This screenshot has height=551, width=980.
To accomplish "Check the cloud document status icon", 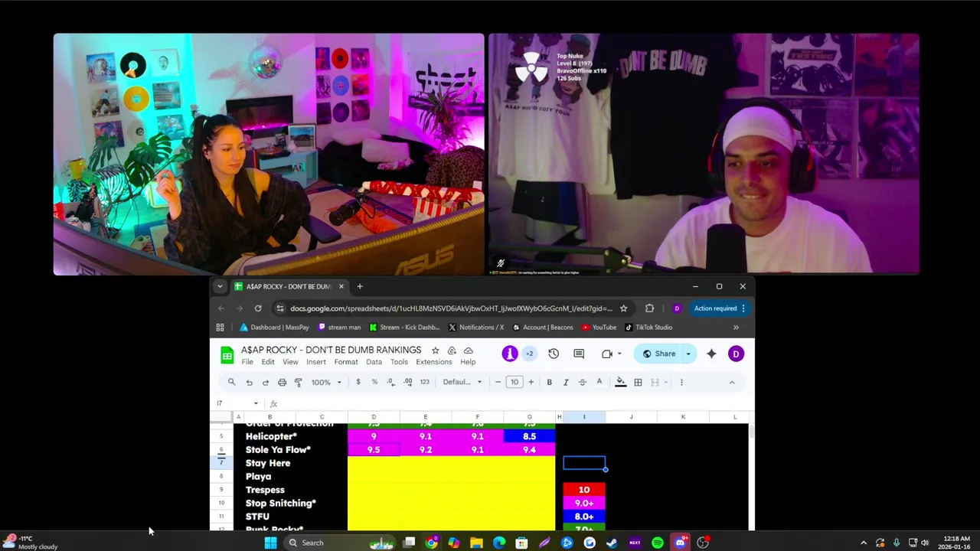I will 469,350.
